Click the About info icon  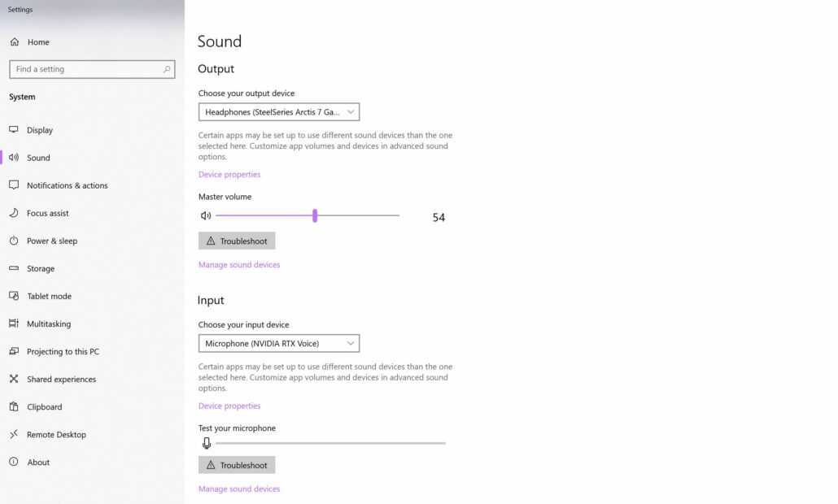point(14,462)
